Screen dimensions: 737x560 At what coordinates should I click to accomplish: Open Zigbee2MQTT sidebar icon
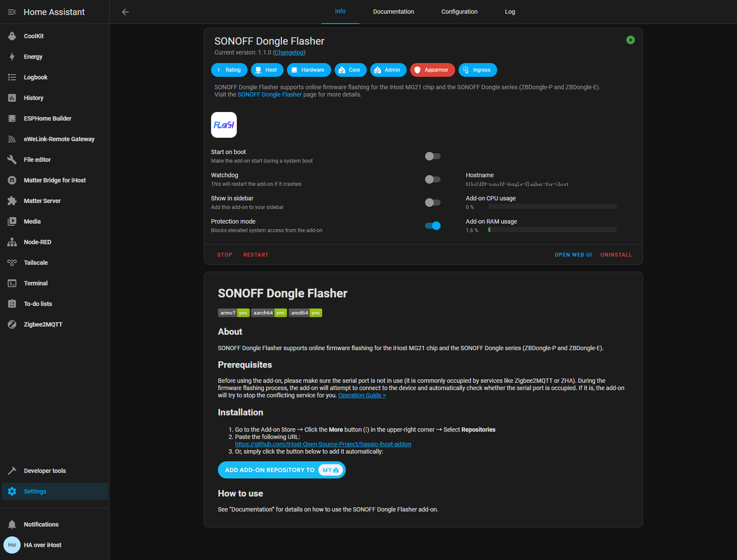(12, 324)
